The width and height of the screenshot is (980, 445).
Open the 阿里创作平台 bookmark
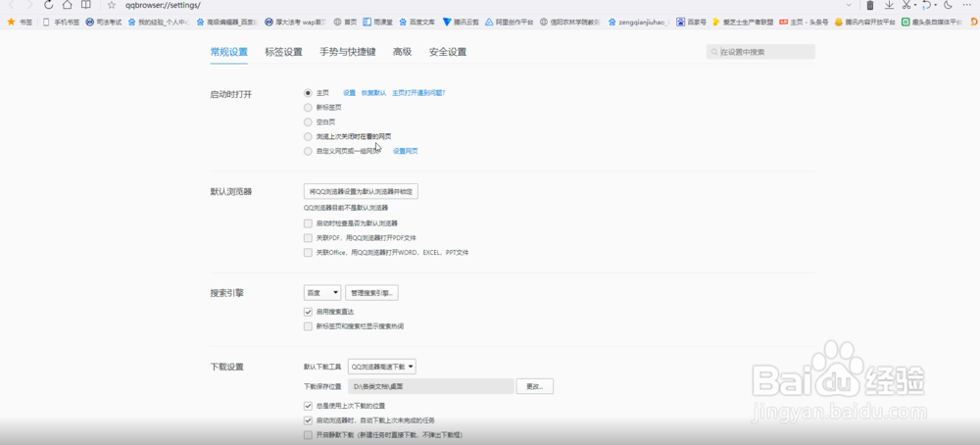(x=510, y=22)
